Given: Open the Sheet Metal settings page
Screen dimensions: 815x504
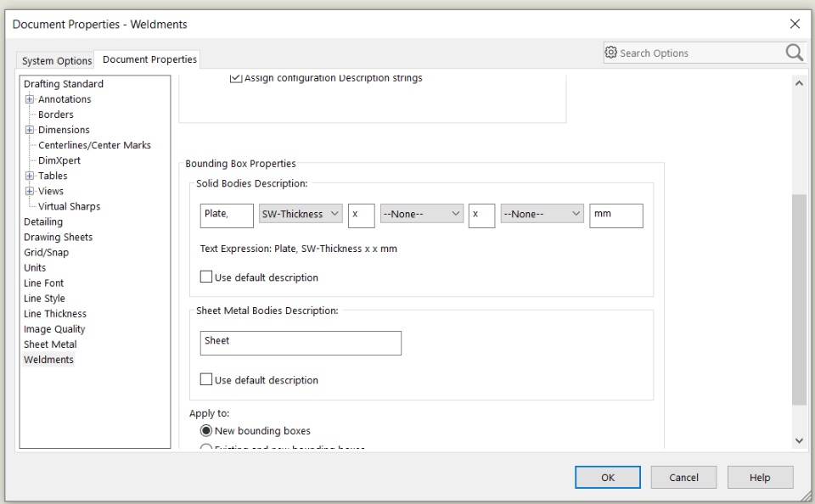Looking at the screenshot, I should point(50,344).
